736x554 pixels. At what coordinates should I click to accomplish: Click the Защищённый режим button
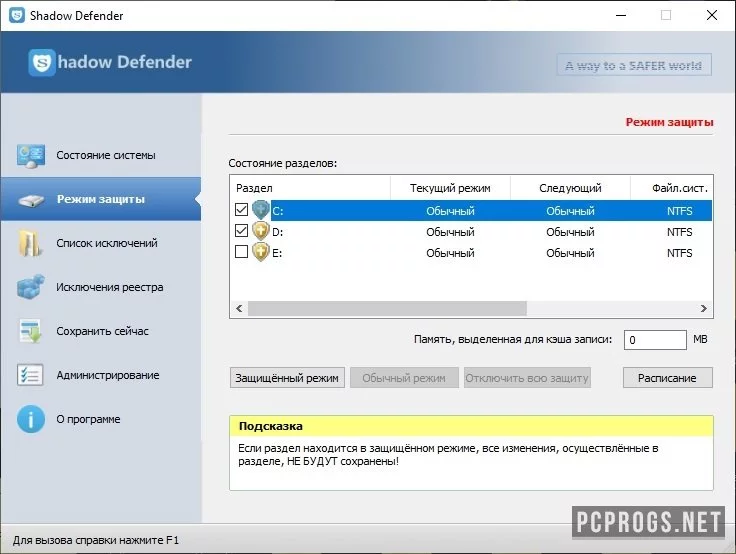pos(287,378)
